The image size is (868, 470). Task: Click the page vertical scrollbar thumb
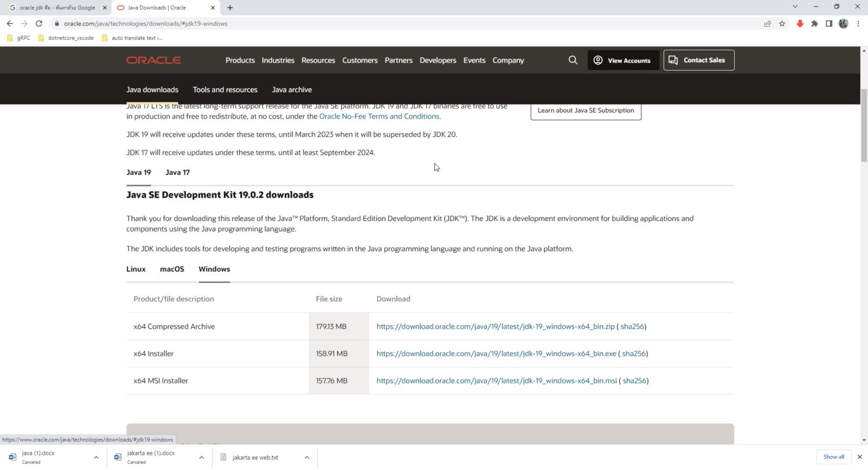click(x=863, y=125)
